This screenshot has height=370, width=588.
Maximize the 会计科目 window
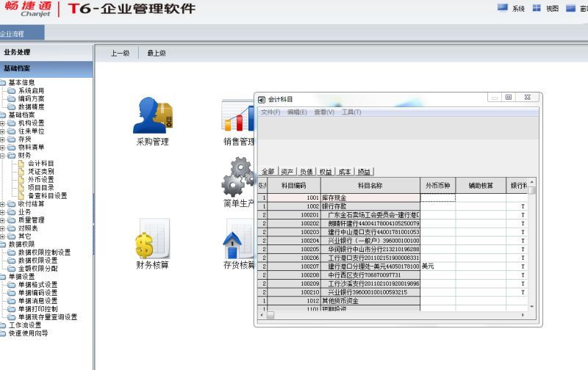pos(509,98)
